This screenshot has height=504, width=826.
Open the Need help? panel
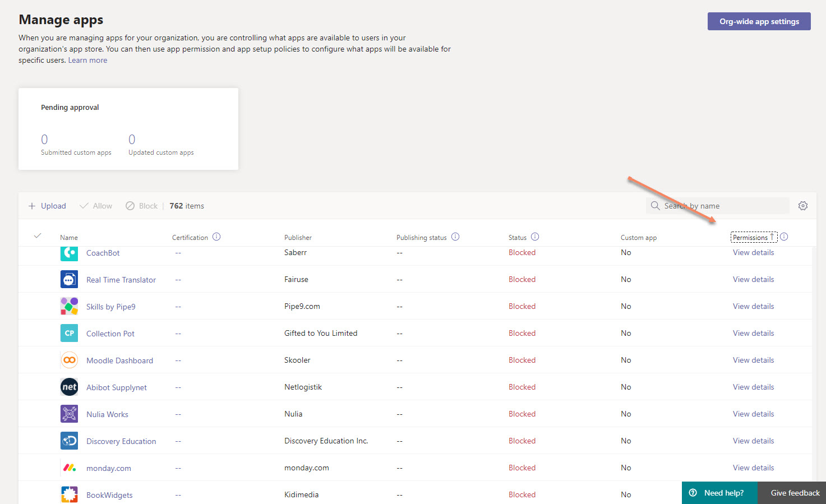(x=719, y=493)
